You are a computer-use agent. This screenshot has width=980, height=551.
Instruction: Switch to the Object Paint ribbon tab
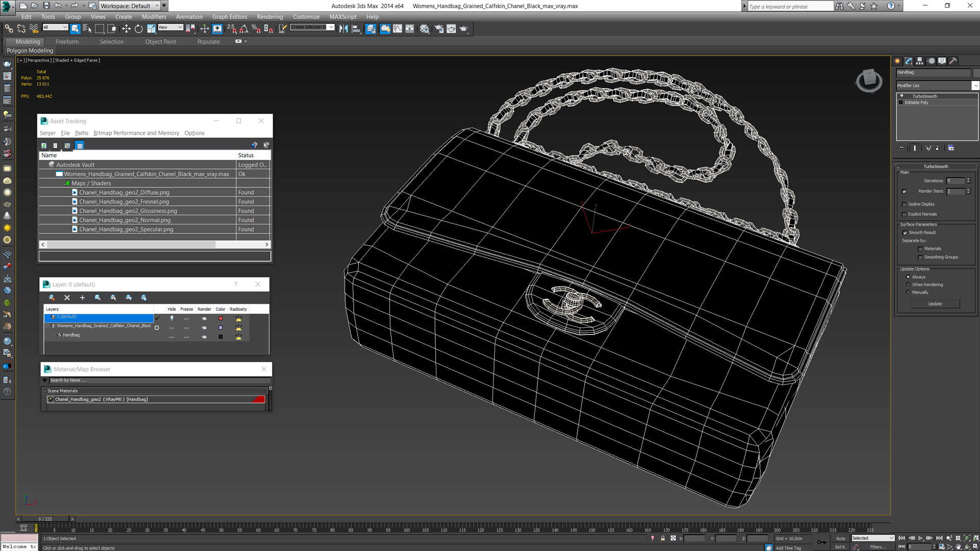point(160,42)
